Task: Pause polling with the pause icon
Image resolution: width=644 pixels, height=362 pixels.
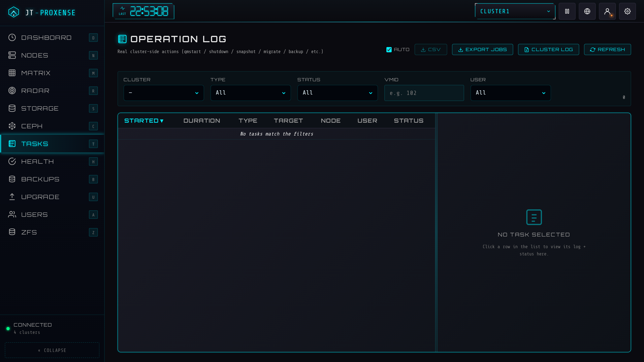Action: (567, 11)
